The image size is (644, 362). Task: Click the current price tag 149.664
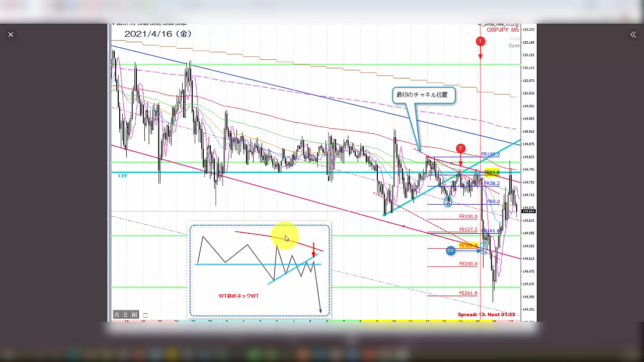[528, 212]
